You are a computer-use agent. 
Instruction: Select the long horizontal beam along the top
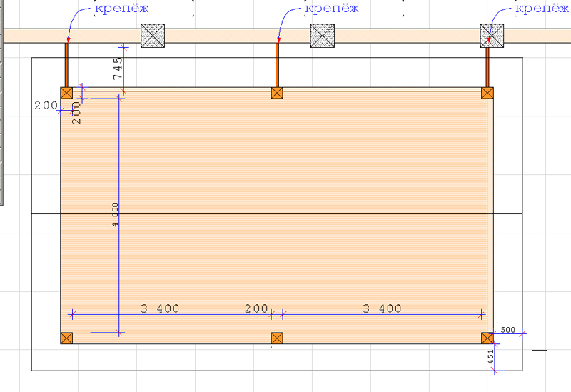tap(287, 36)
